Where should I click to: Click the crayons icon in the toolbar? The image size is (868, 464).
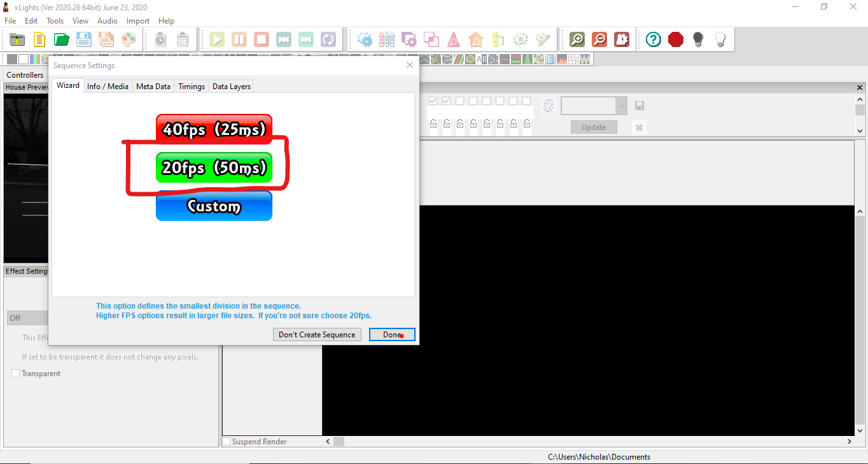tap(387, 39)
